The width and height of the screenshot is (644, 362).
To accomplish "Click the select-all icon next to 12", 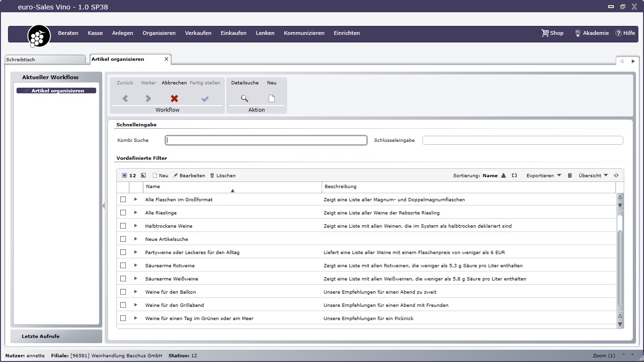I will click(124, 175).
